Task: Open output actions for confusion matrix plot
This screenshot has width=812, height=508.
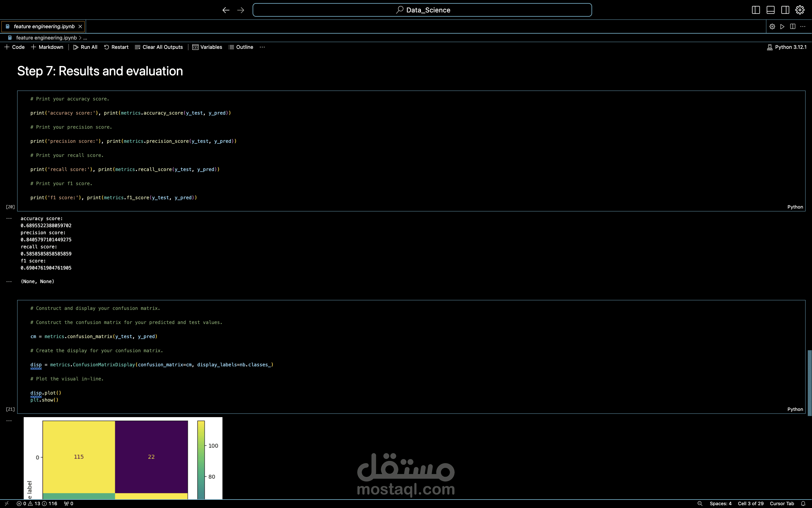Action: 9,421
